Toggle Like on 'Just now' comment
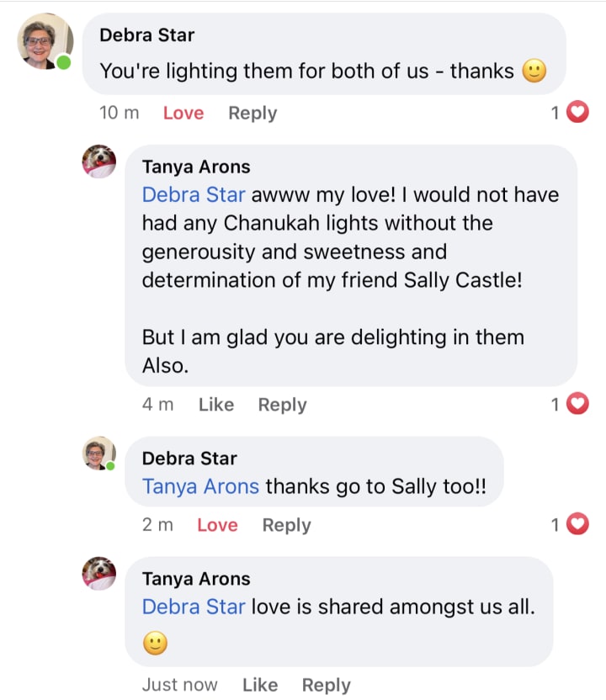 [x=260, y=685]
